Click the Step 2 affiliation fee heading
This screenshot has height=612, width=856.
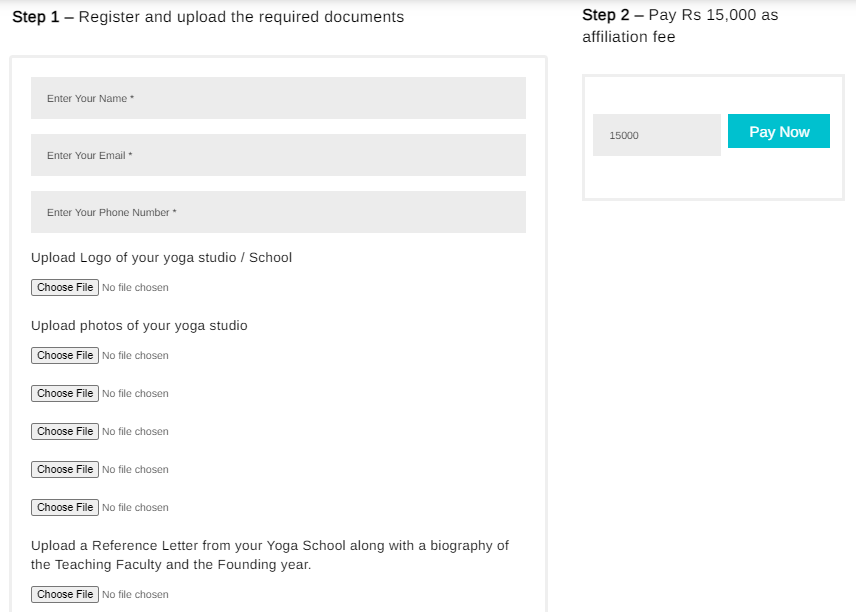[680, 26]
